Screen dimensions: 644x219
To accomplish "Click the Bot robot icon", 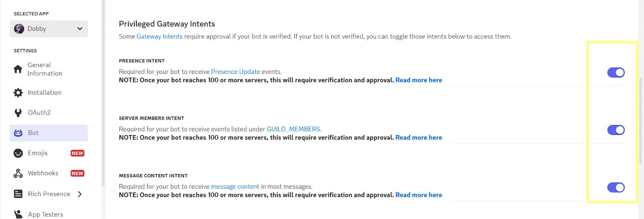I will (18, 133).
